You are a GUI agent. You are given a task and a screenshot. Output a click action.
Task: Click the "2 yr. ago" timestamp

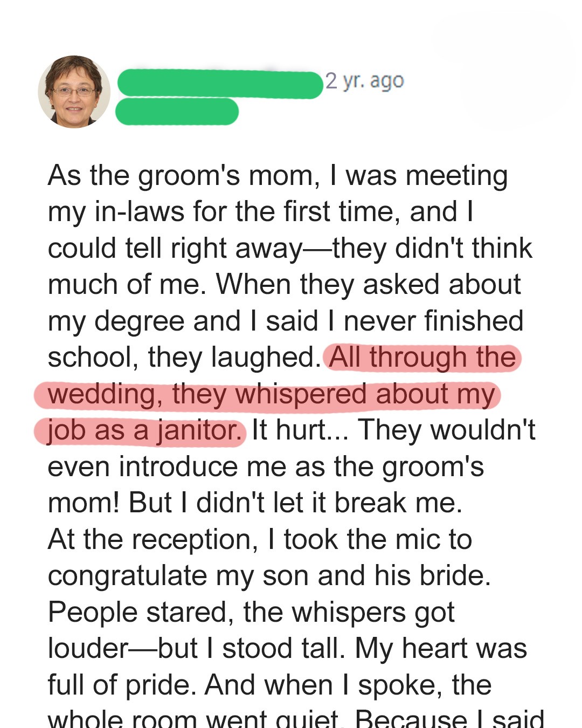tap(364, 81)
